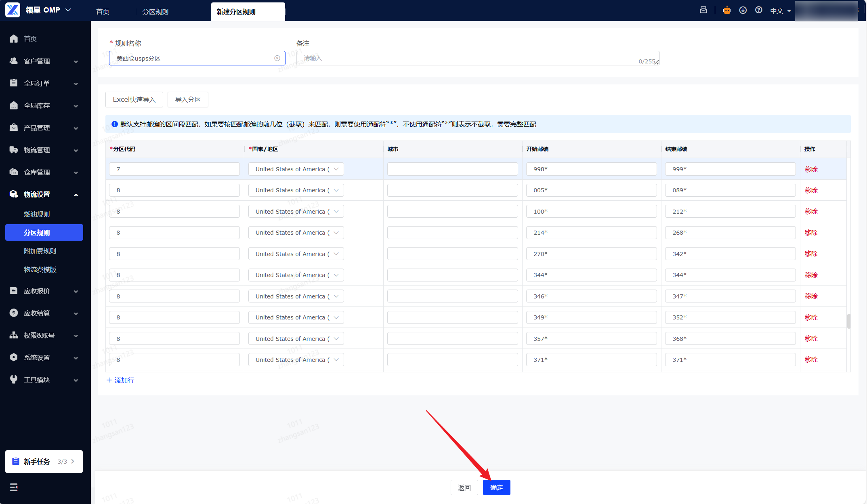
Task: Click the help question mark icon
Action: click(759, 10)
